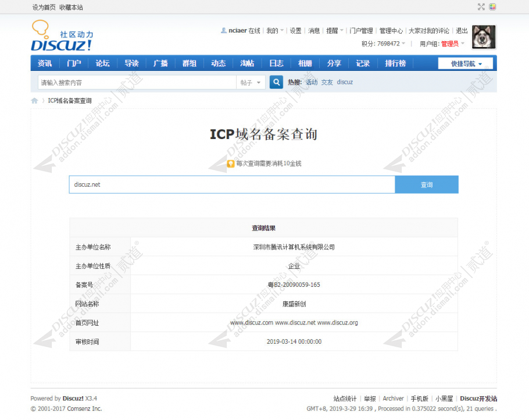This screenshot has width=529, height=420.
Task: Click the home breadcrumb icon
Action: coord(34,101)
